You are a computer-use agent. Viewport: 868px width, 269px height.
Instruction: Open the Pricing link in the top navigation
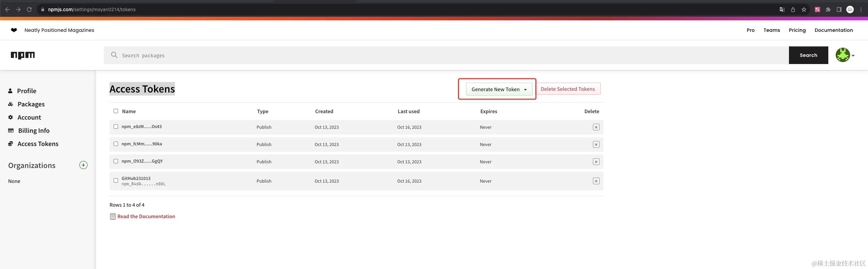(x=797, y=30)
